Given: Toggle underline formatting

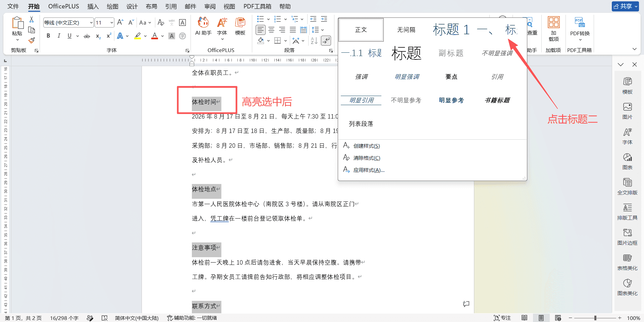Looking at the screenshot, I should pos(69,36).
